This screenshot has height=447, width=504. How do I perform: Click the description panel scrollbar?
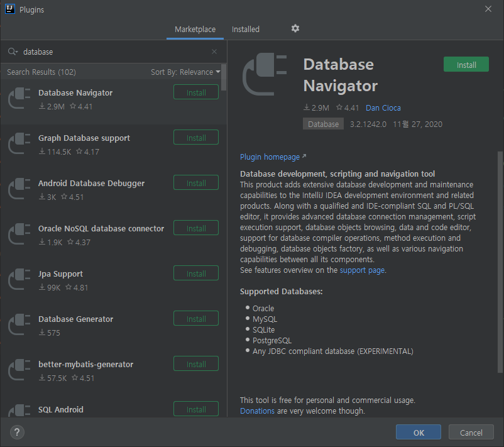point(500,262)
